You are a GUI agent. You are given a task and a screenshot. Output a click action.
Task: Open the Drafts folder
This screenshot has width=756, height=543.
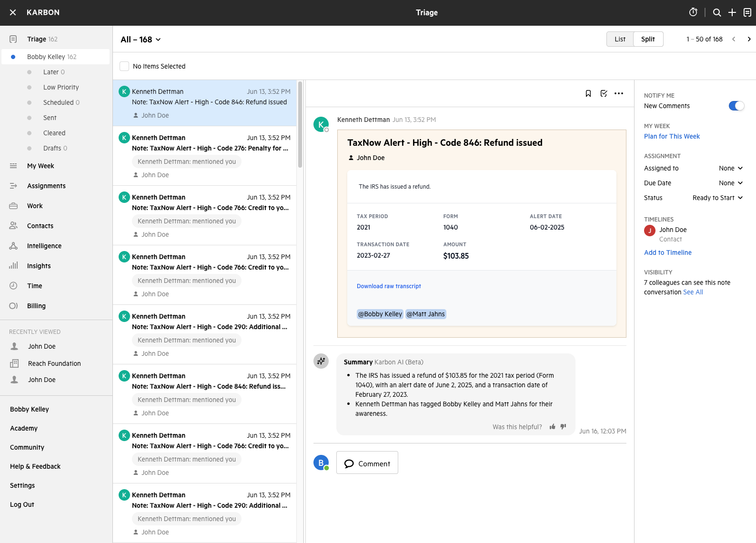(x=55, y=148)
